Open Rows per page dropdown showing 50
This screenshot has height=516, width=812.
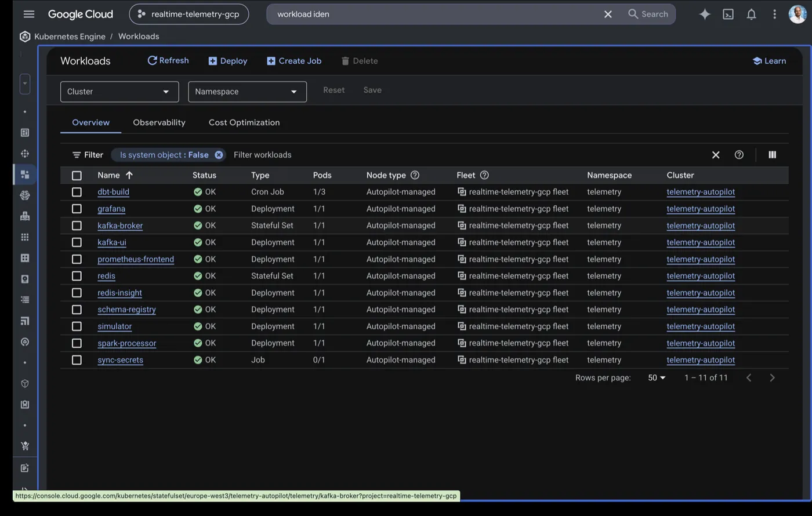[657, 377]
